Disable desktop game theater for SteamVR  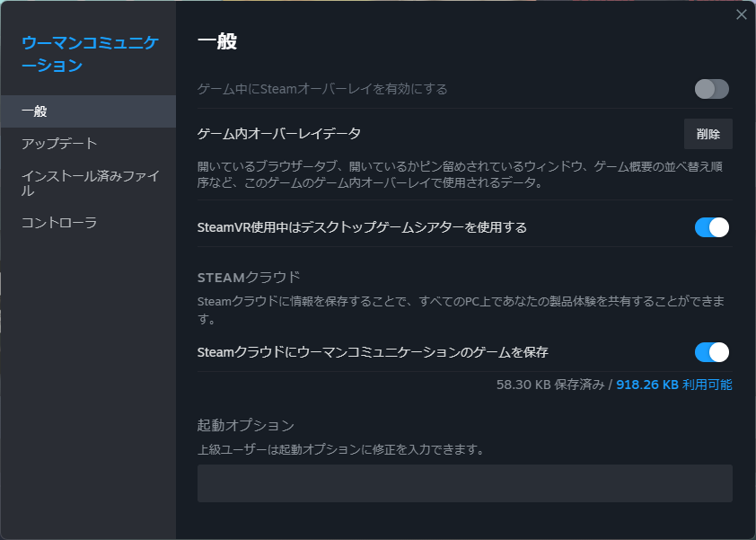pyautogui.click(x=710, y=227)
